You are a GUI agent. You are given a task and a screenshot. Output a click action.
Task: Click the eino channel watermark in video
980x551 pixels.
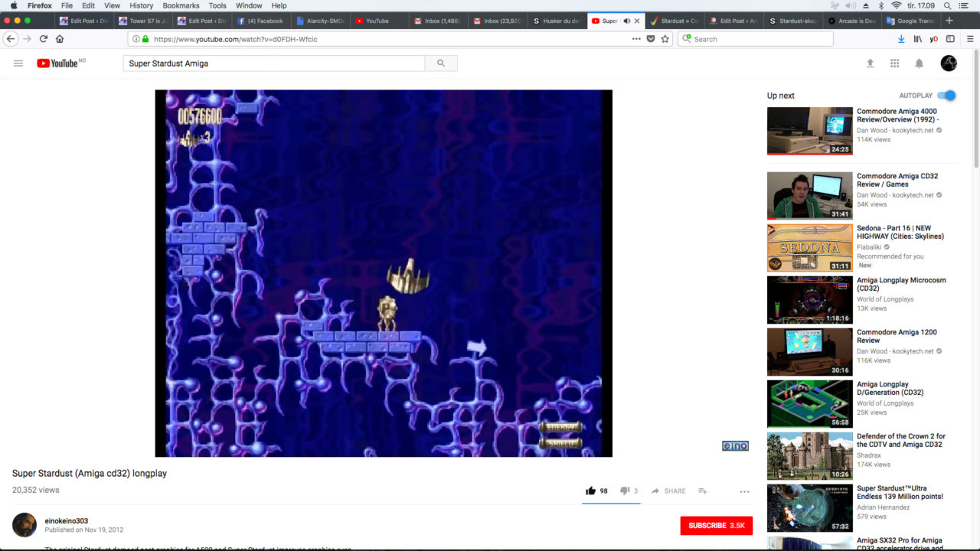[735, 445]
